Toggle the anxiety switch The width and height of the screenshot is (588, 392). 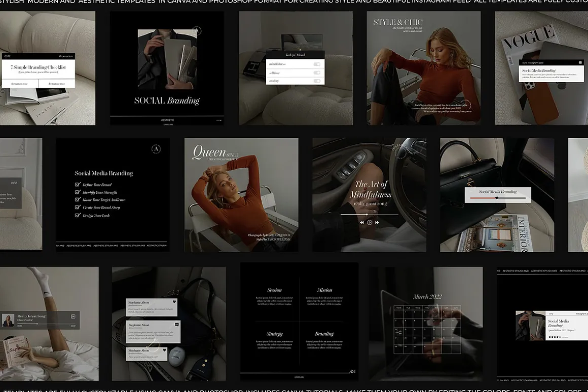coord(317,81)
